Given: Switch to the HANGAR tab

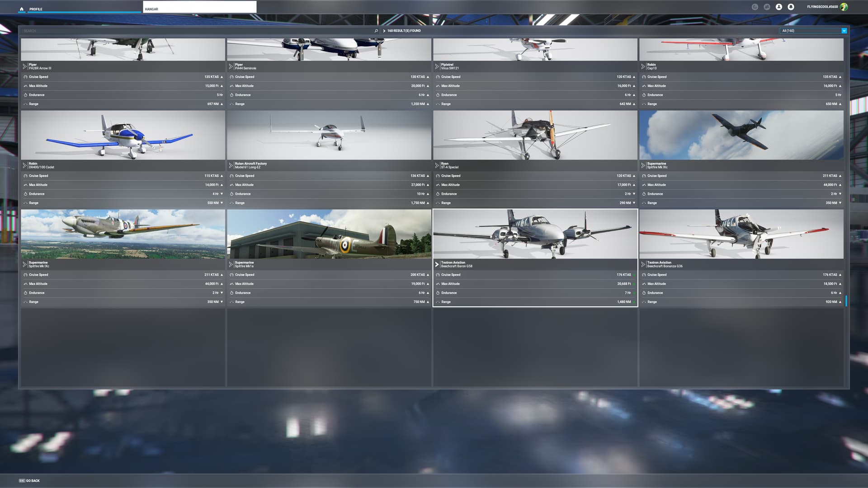Looking at the screenshot, I should [x=199, y=7].
